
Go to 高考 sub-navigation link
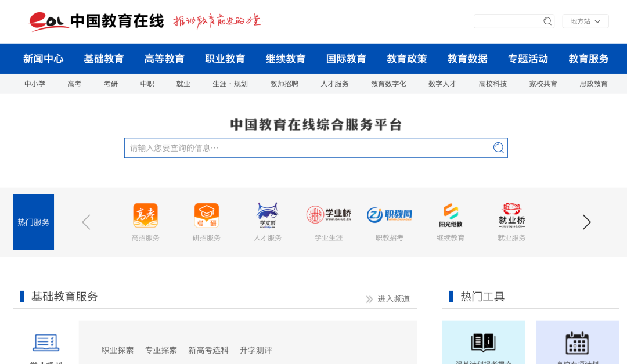[x=74, y=84]
